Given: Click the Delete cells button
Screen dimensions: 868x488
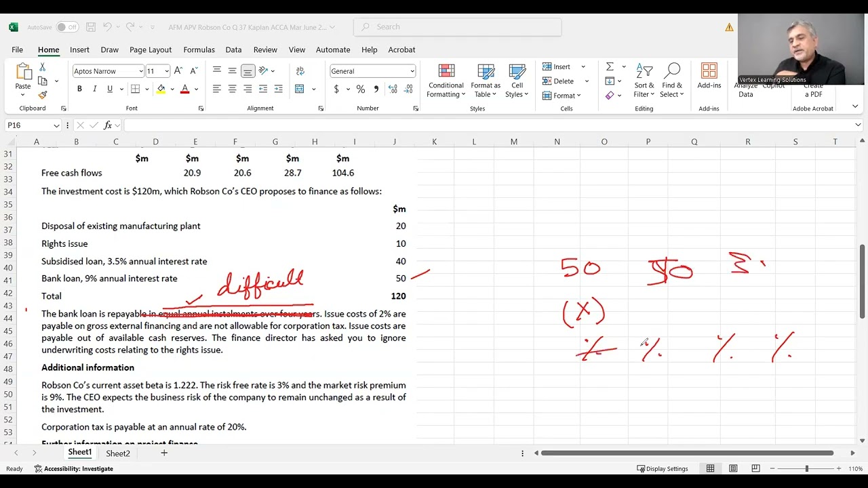Looking at the screenshot, I should [558, 81].
